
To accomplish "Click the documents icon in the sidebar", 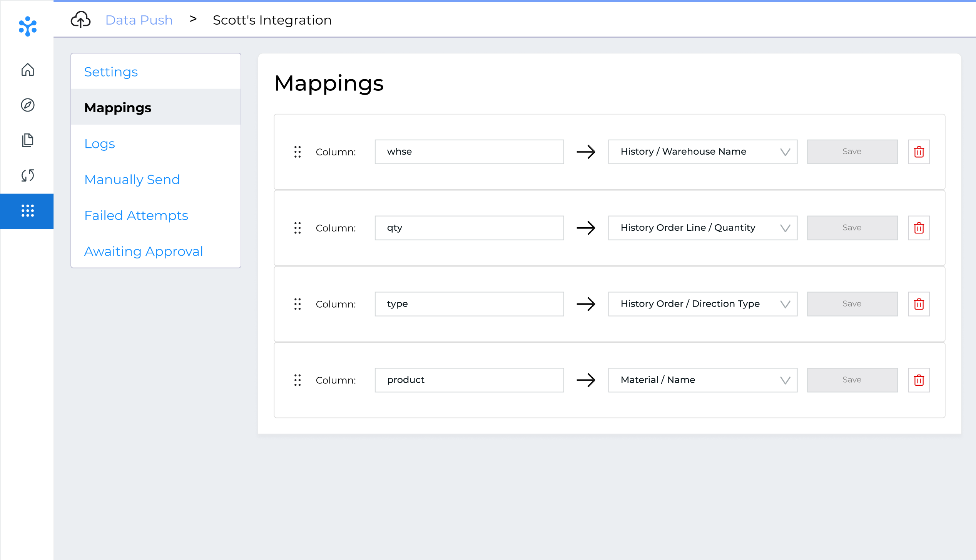I will coord(27,140).
